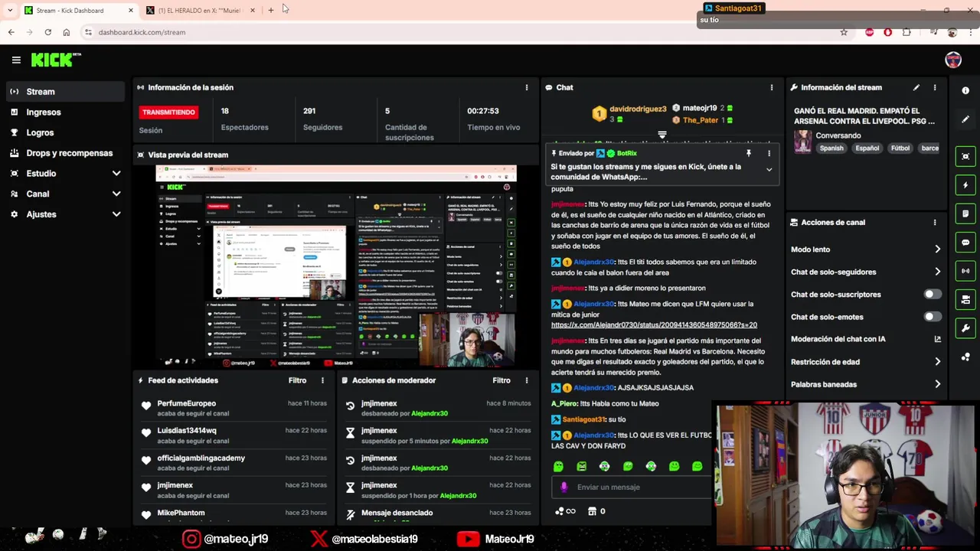Open a new browser tab
Image resolution: width=980 pixels, height=551 pixels.
click(271, 10)
